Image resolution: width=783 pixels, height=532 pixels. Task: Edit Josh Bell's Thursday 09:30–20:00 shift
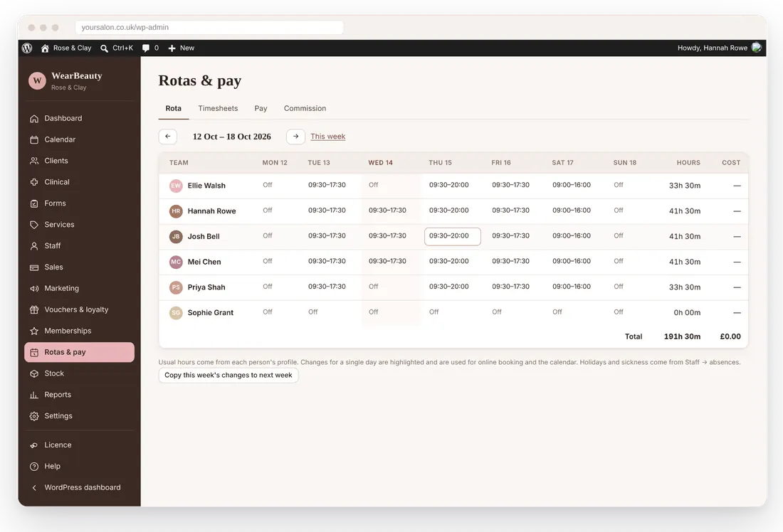click(453, 237)
